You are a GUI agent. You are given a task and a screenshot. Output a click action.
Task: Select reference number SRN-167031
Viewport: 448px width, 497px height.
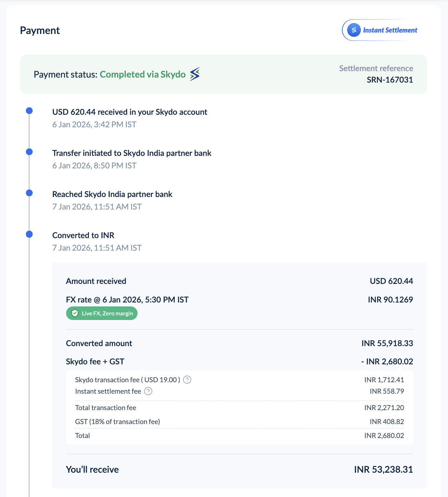click(x=390, y=80)
